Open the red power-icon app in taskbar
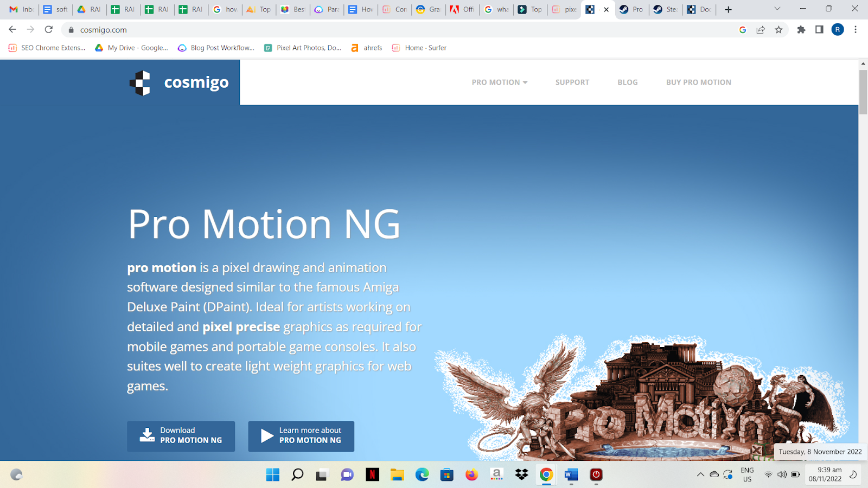This screenshot has height=488, width=868. pos(596,475)
